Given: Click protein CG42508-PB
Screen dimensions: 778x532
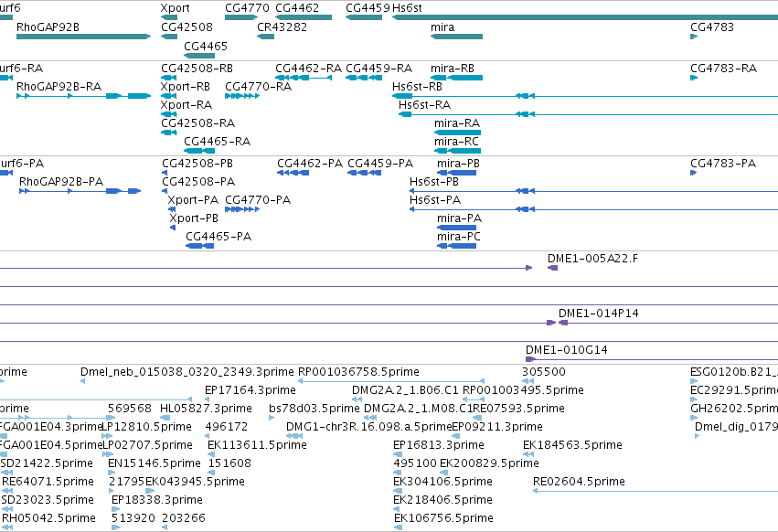Looking at the screenshot, I should click(165, 173).
